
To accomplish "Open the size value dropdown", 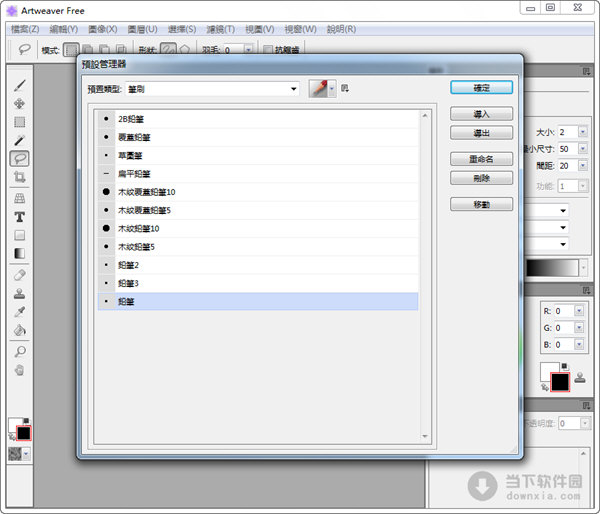I will [x=583, y=132].
